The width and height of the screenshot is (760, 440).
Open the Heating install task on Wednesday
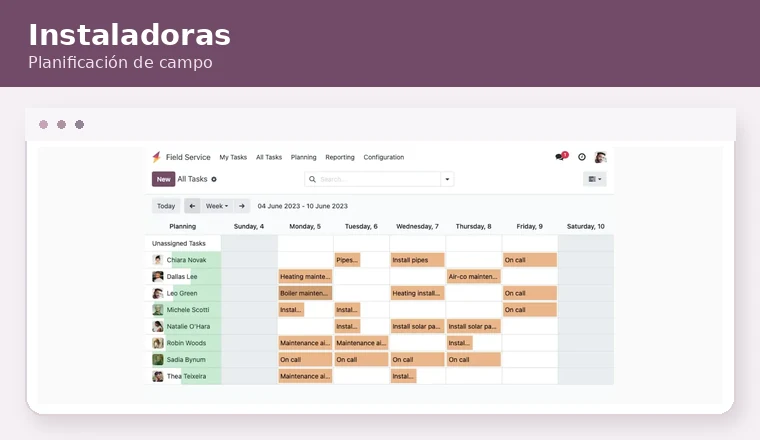tap(417, 293)
